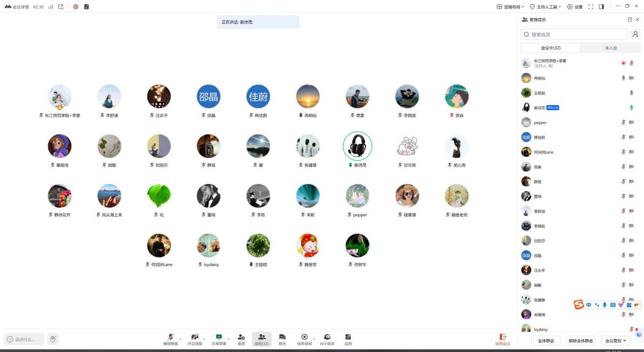The height and width of the screenshot is (352, 644).
Task: Expand the 宫格布局 layout dropdown
Action: tap(510, 7)
